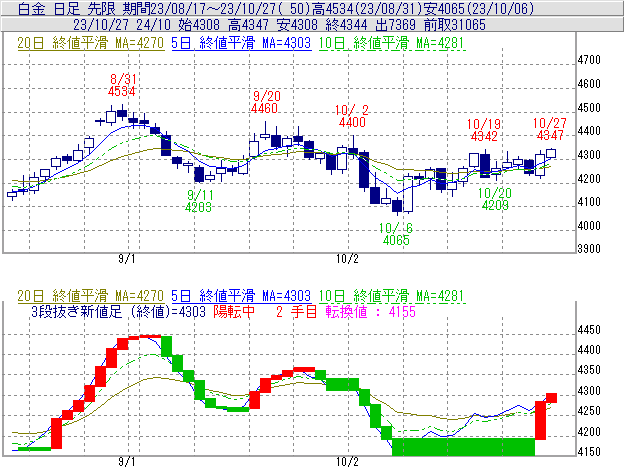This screenshot has width=624, height=475.
Task: Select the 10/19 4342 high label
Action: click(484, 130)
